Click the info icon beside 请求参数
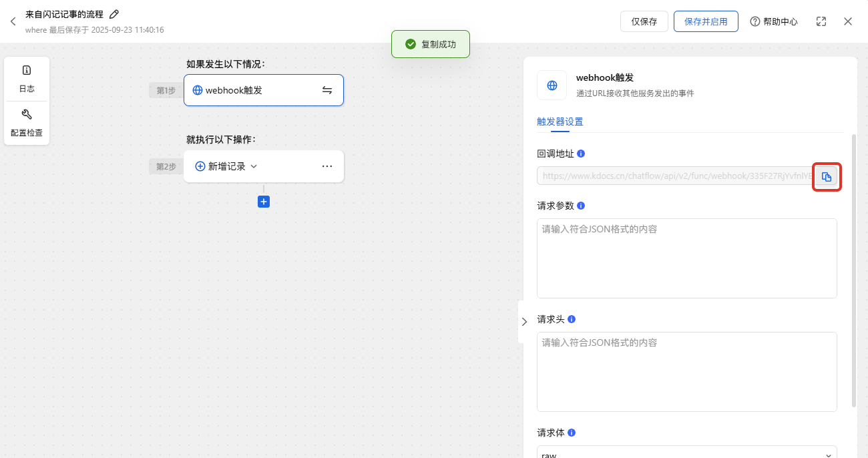This screenshot has width=868, height=458. (580, 206)
